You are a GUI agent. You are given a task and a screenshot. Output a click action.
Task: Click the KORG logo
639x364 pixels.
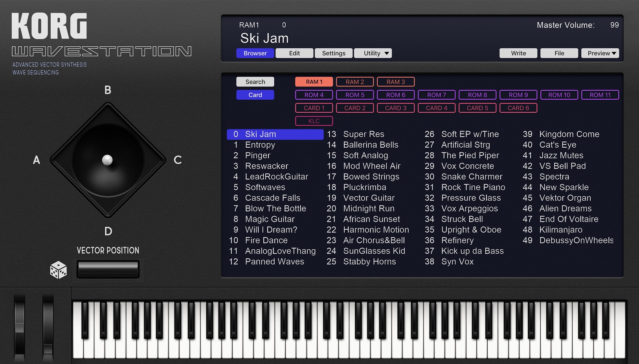(49, 26)
